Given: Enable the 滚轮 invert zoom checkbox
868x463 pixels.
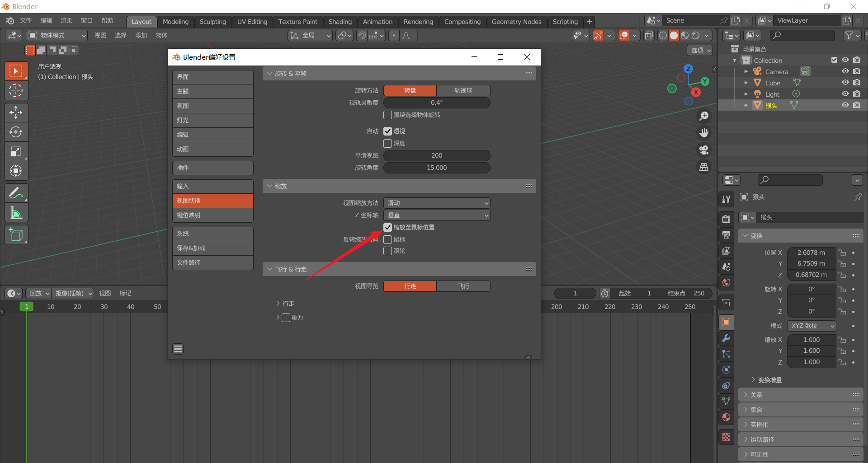Looking at the screenshot, I should [387, 251].
